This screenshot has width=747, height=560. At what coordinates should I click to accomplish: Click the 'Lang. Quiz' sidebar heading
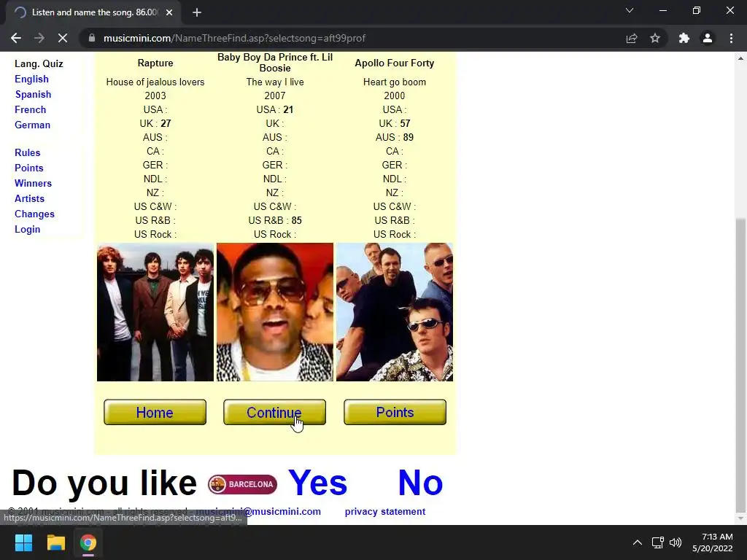coord(39,64)
